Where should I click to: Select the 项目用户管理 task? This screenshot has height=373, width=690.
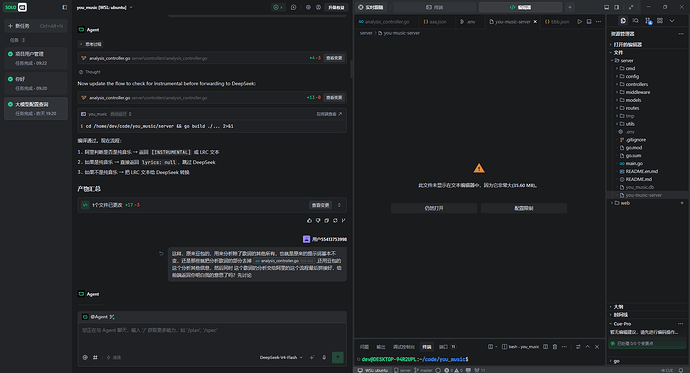coord(36,58)
